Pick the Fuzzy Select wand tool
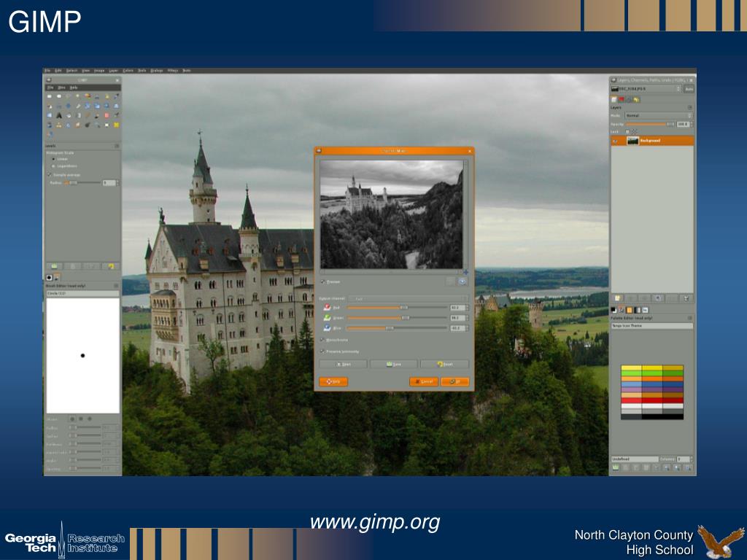Viewport: 747px width, 560px height. (77, 96)
